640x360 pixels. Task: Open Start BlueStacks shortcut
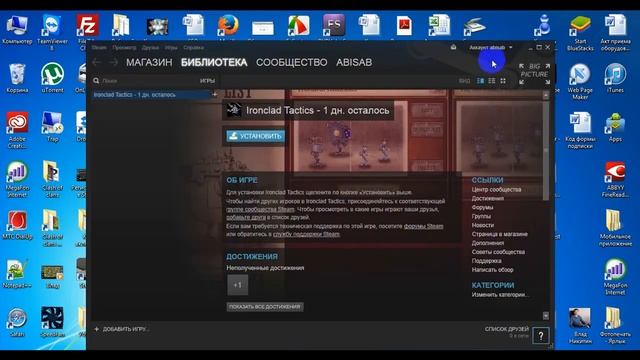(580, 33)
